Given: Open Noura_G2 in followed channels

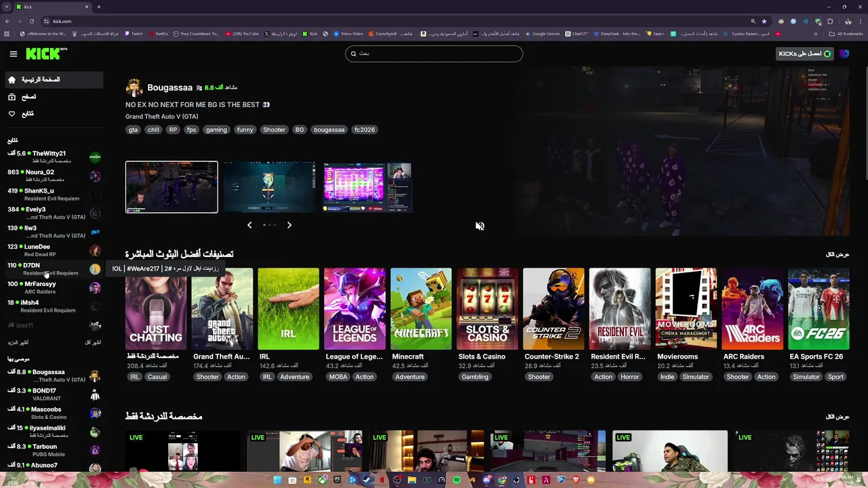Looking at the screenshot, I should [x=54, y=176].
